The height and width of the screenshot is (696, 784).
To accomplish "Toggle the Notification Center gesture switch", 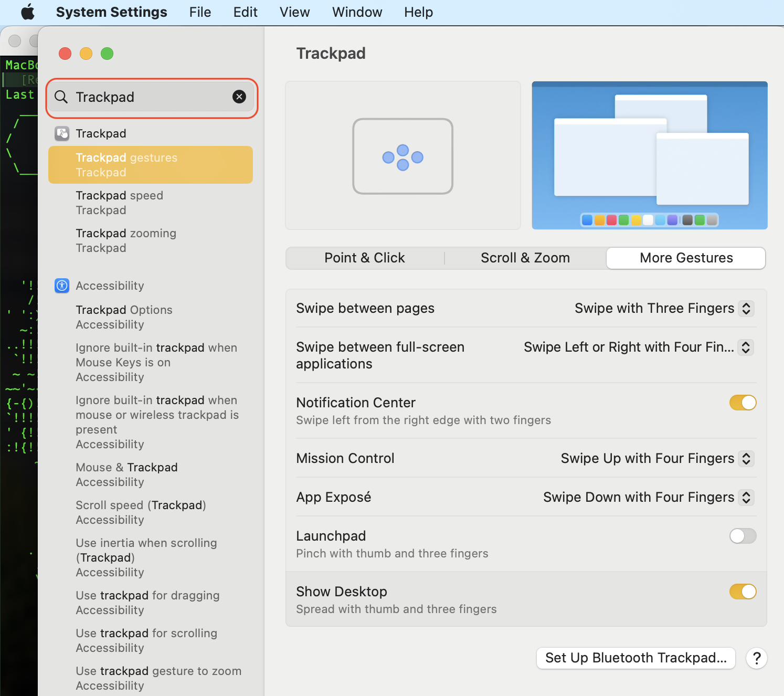I will click(743, 403).
